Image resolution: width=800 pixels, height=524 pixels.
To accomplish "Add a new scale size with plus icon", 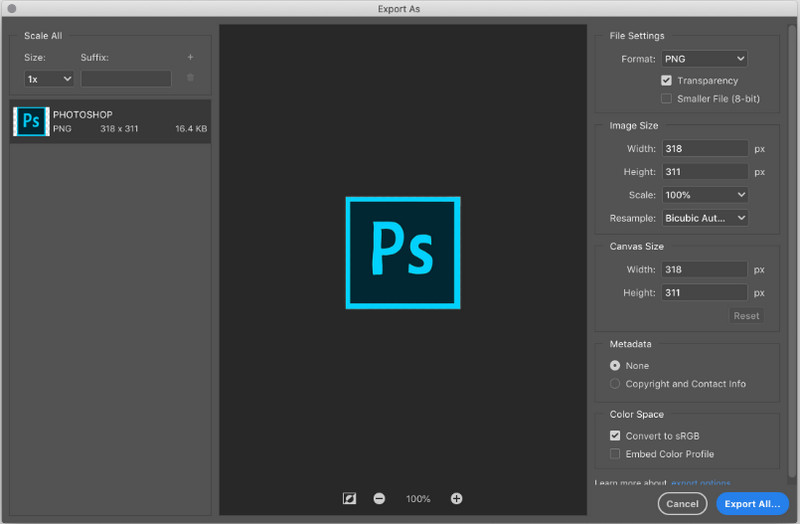I will click(x=190, y=57).
